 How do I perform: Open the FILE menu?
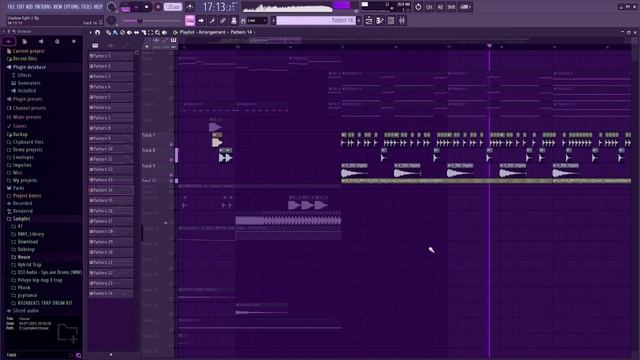pyautogui.click(x=11, y=7)
